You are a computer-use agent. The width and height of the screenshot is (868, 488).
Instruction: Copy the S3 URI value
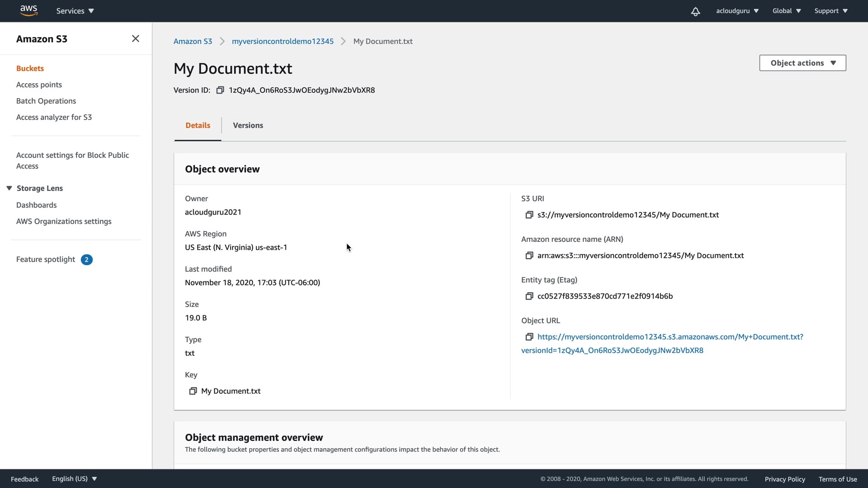(x=529, y=215)
